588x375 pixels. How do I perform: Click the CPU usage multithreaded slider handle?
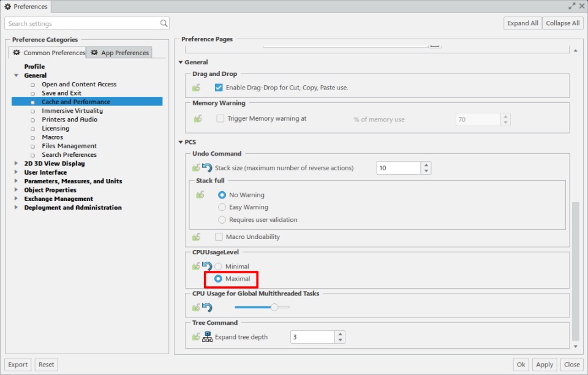pyautogui.click(x=274, y=307)
